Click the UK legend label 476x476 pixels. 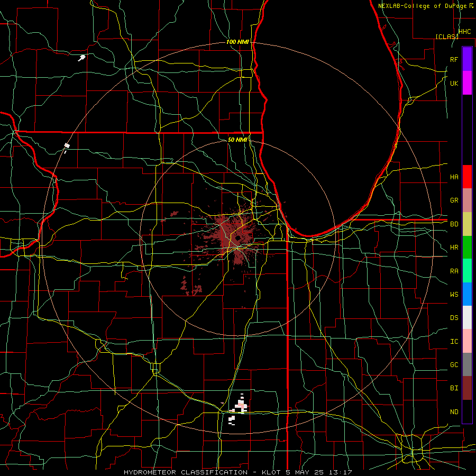point(454,83)
